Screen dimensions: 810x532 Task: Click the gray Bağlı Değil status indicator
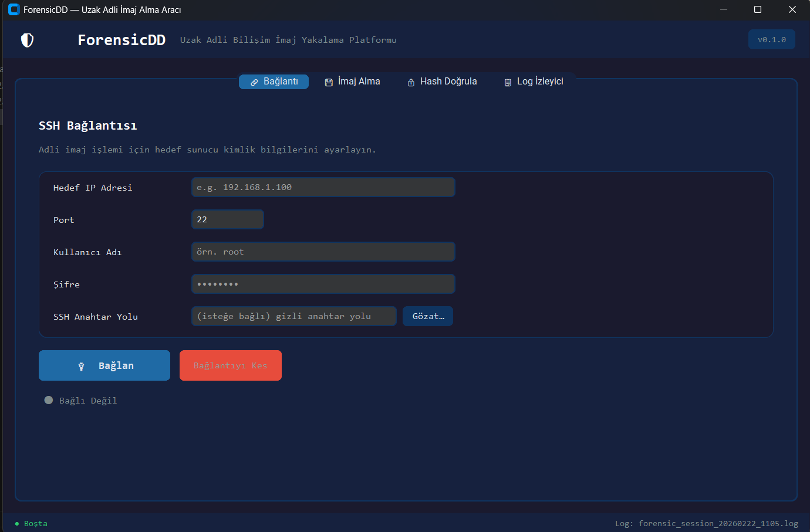click(x=49, y=400)
